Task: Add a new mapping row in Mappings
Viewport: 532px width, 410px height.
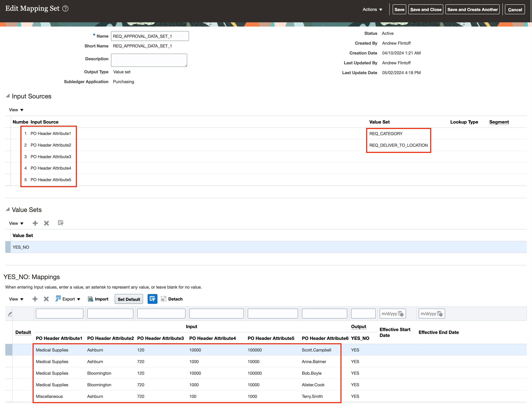Action: (35, 299)
